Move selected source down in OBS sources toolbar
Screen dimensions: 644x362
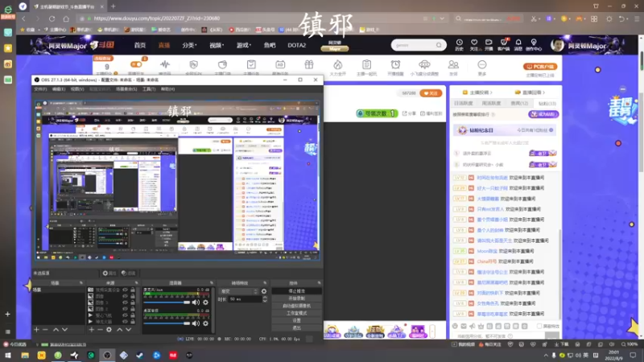[129, 330]
